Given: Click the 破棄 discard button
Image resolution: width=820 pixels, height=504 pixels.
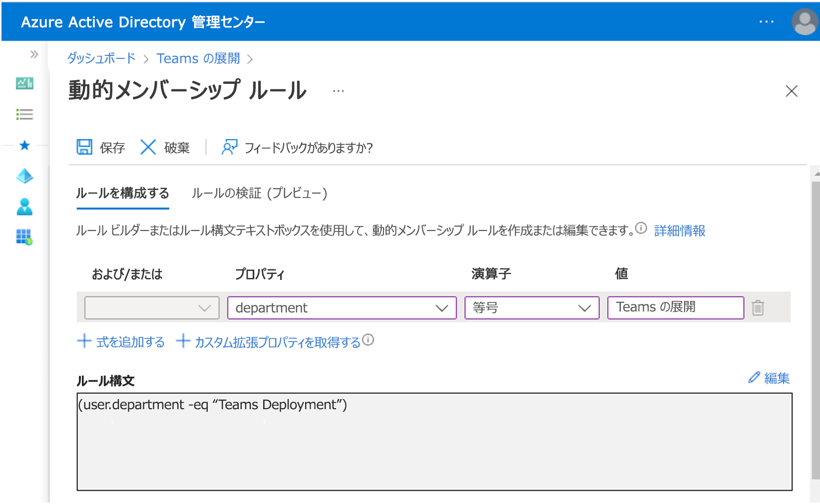Looking at the screenshot, I should coord(165,147).
